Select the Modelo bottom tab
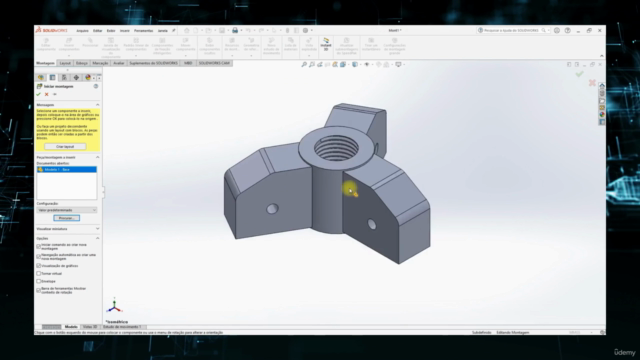Screen dimensions: 640x360 click(71, 327)
